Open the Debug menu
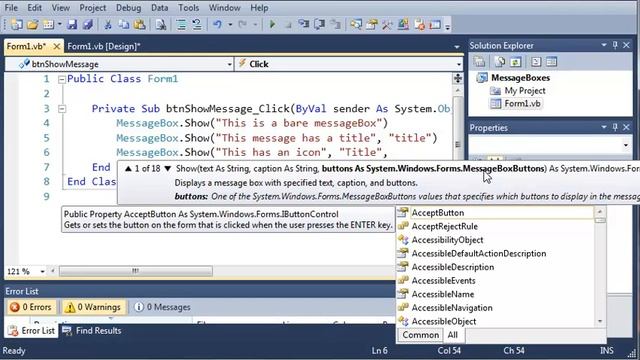Viewport: 640px width, 360px height. [x=128, y=8]
